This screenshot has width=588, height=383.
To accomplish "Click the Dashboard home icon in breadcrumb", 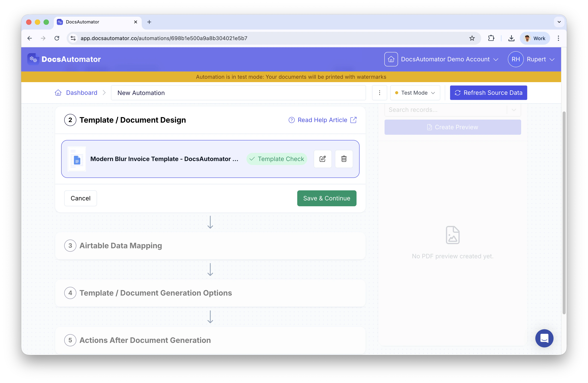I will point(58,93).
